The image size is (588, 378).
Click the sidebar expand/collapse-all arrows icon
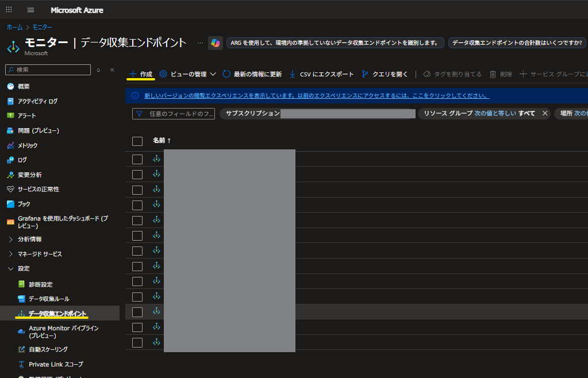pos(98,70)
